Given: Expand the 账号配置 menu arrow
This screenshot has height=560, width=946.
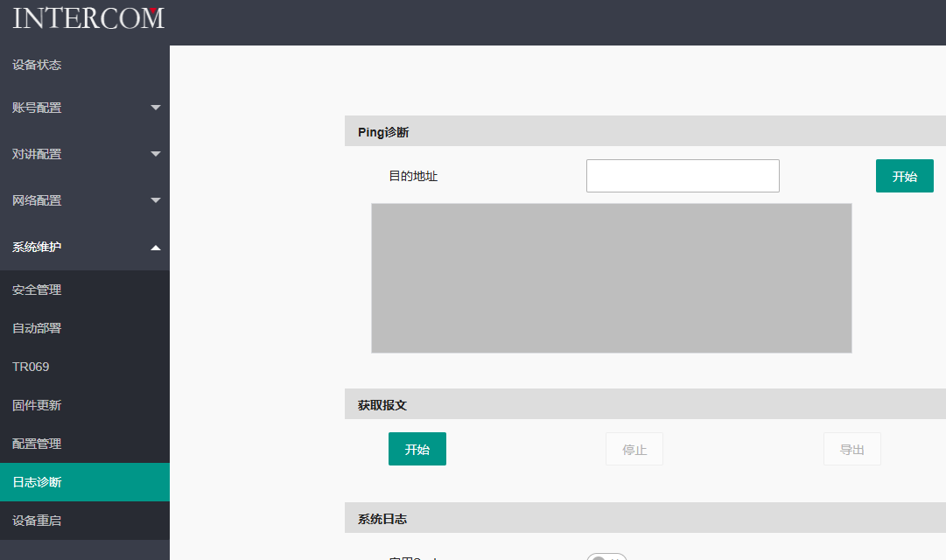Looking at the screenshot, I should pyautogui.click(x=156, y=108).
